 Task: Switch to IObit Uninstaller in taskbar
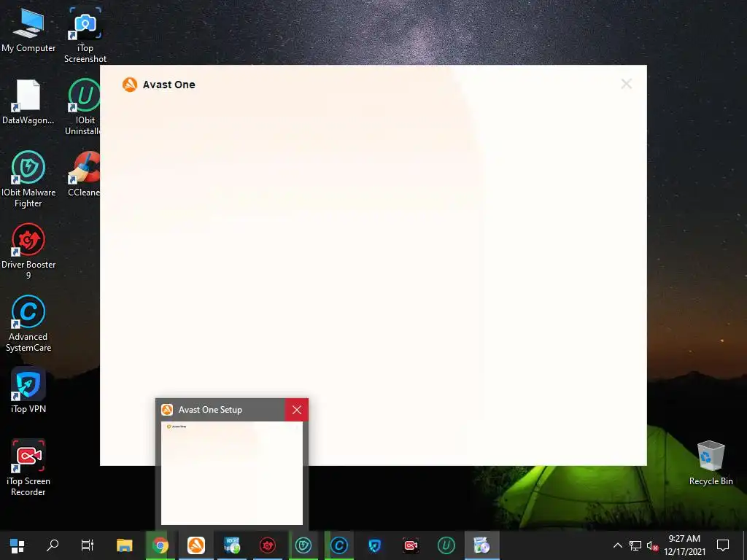pos(446,545)
